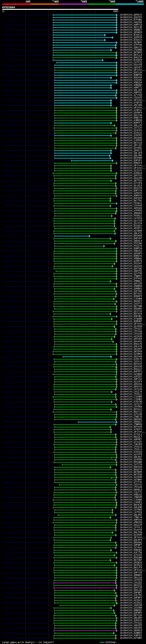Click the red ~20% identity legend bar
This screenshot has height=644, width=146.
(x=16, y=4)
